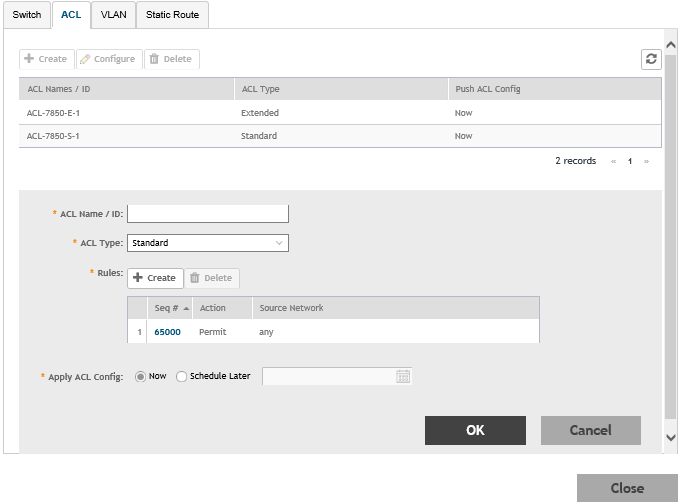
Task: Click the OK button
Action: pos(475,430)
